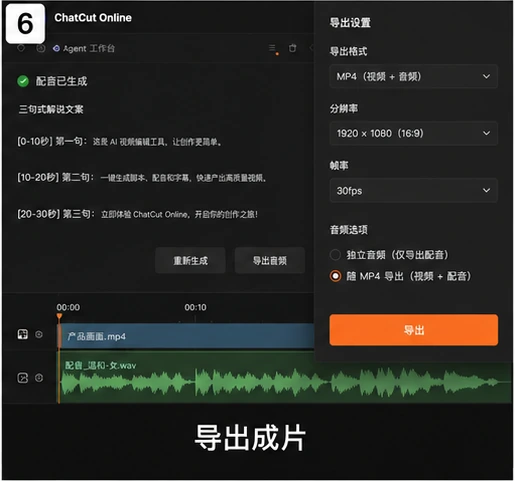Image resolution: width=515 pixels, height=481 pixels.
Task: Open the list icon with orange dot
Action: (x=273, y=49)
